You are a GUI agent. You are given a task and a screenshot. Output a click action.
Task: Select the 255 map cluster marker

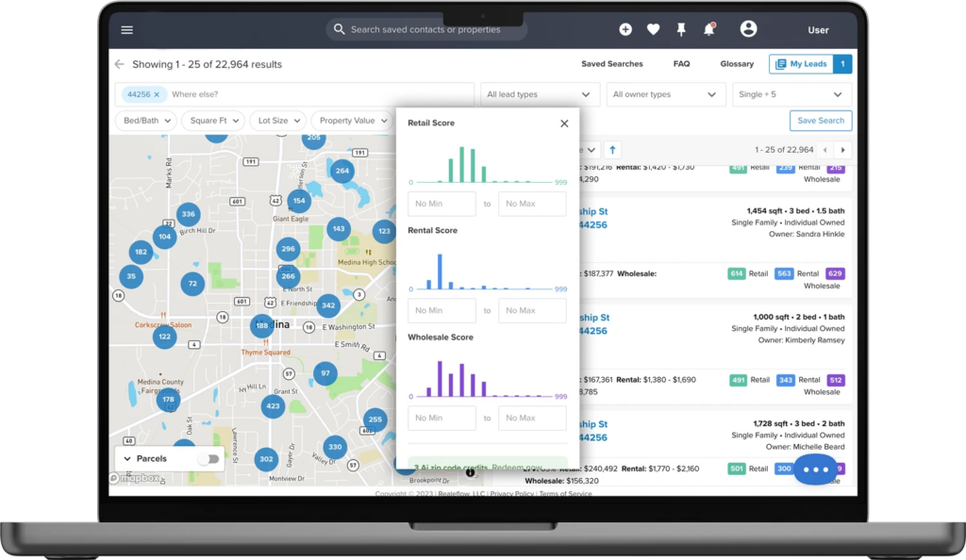coord(375,420)
